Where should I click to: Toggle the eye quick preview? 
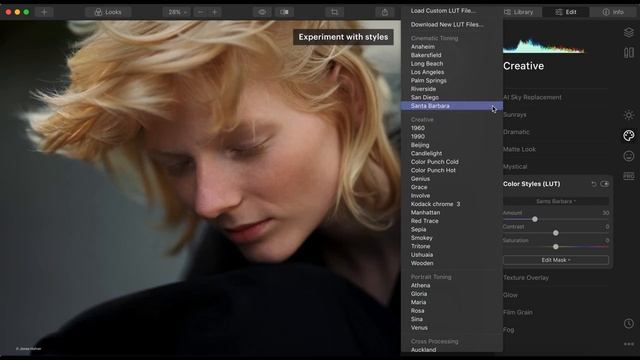point(262,12)
